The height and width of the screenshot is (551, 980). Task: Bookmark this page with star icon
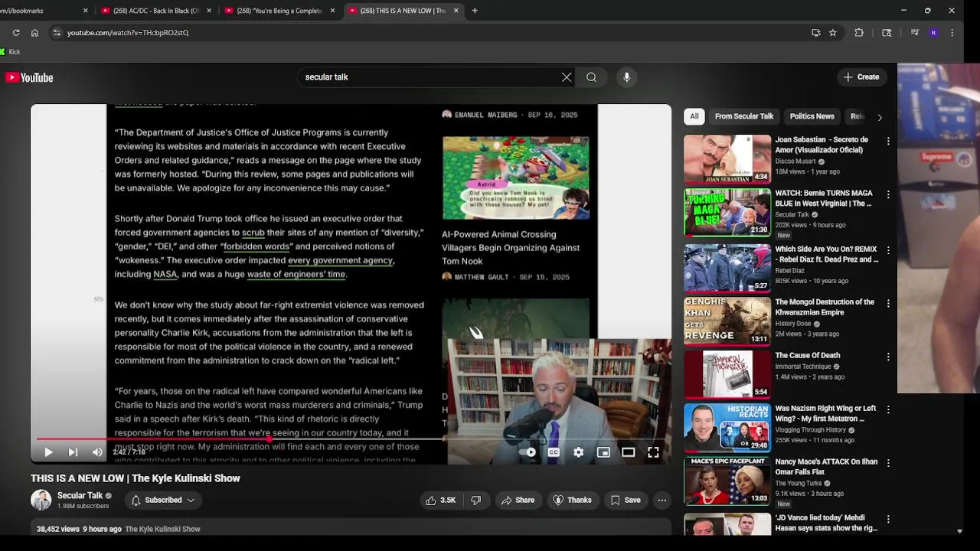(x=833, y=33)
